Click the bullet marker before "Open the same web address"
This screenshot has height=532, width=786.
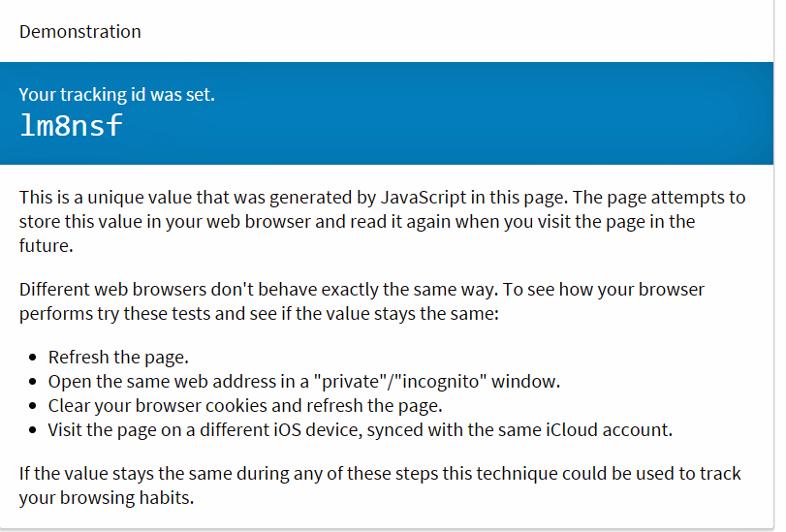click(x=33, y=382)
